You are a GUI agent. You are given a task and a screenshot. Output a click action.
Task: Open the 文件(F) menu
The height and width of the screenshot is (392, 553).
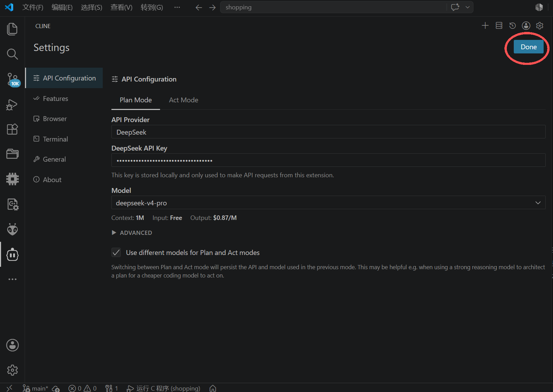[x=33, y=7]
